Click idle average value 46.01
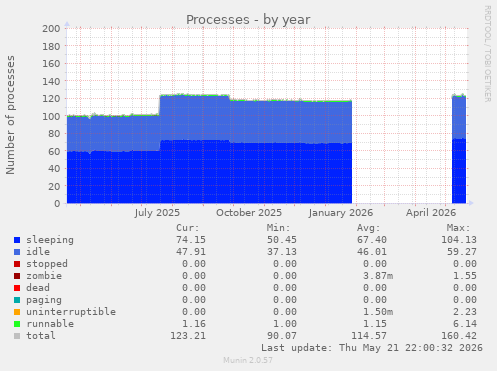This screenshot has width=497, height=371. [x=372, y=252]
